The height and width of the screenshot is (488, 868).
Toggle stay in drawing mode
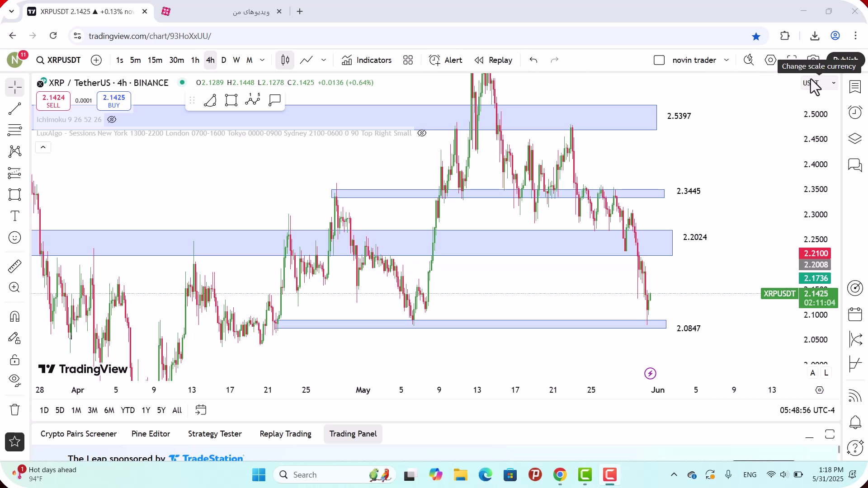[15, 338]
